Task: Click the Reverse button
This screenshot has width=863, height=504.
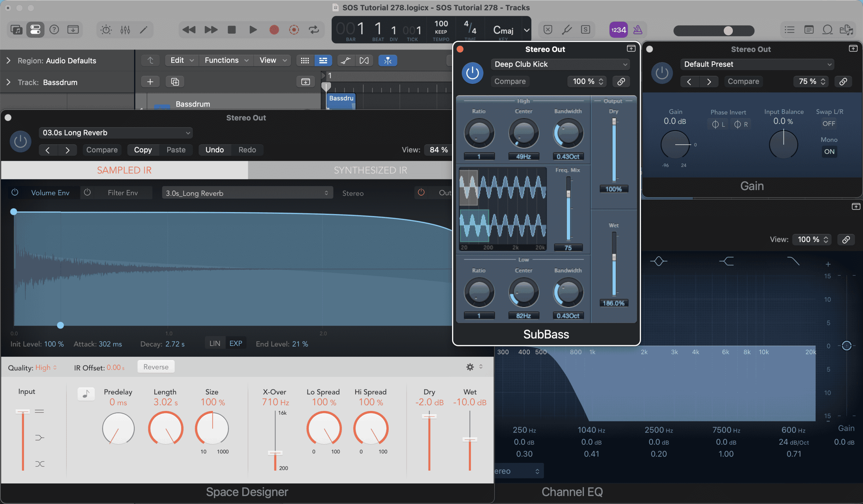Action: click(156, 367)
